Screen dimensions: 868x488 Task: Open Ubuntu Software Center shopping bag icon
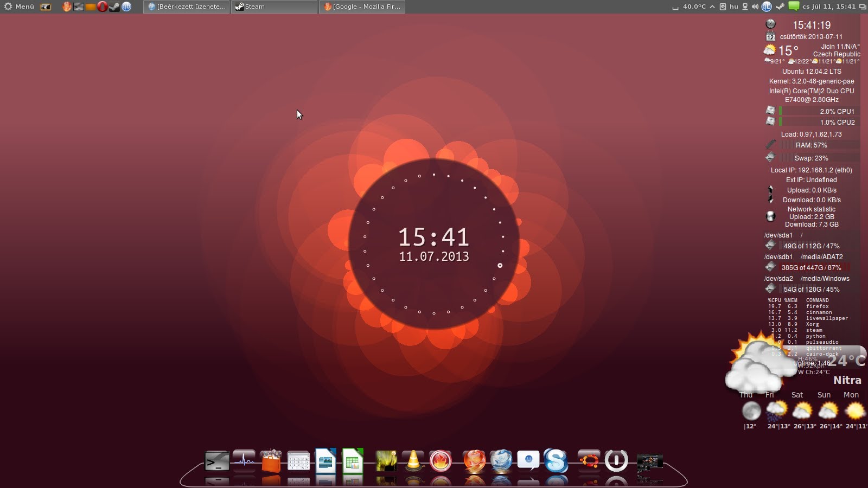(271, 462)
